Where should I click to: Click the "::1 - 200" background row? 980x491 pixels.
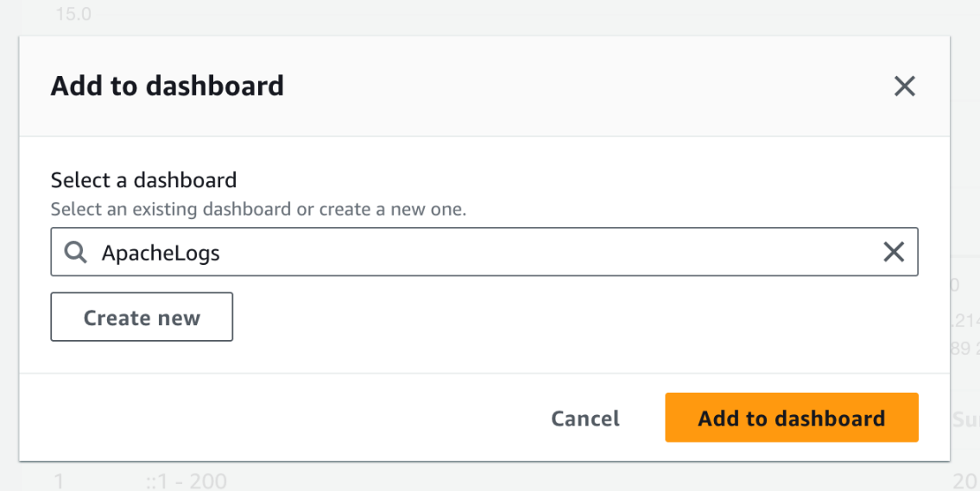tap(187, 481)
